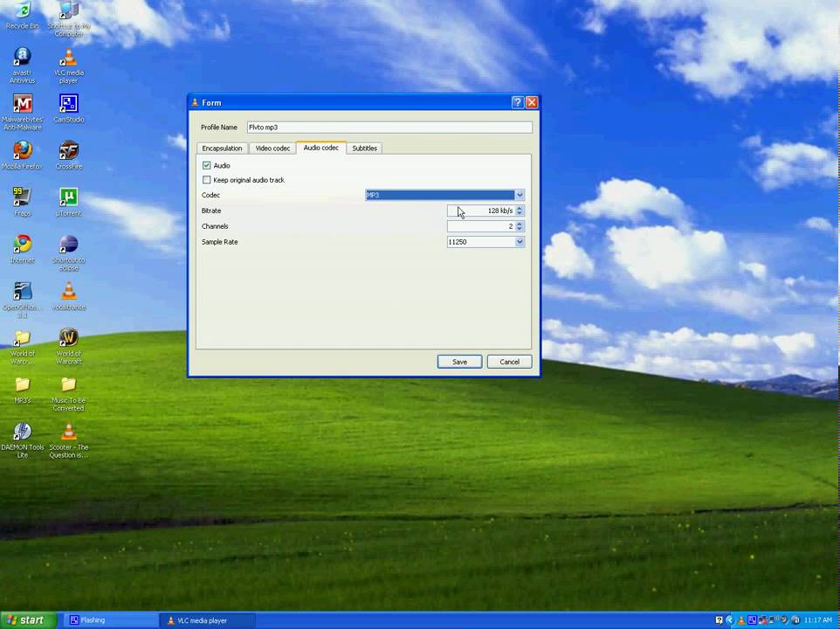The image size is (840, 629).
Task: Click the Form dialog help button
Action: click(518, 102)
